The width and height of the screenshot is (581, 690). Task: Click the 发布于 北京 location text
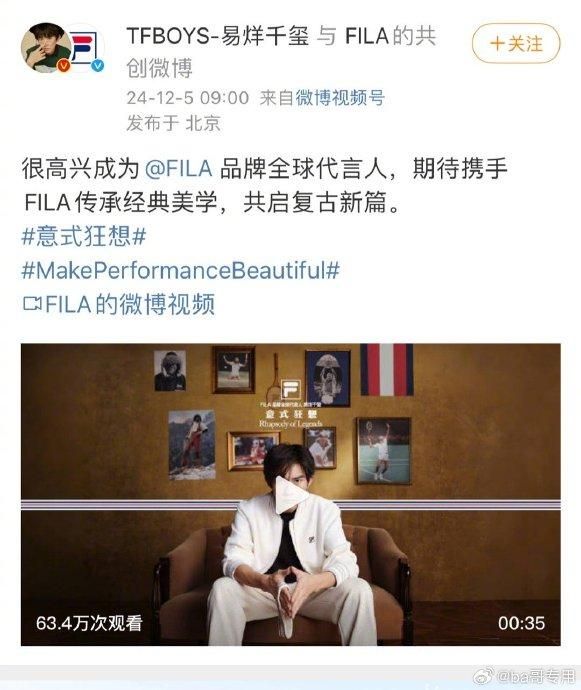pyautogui.click(x=173, y=123)
